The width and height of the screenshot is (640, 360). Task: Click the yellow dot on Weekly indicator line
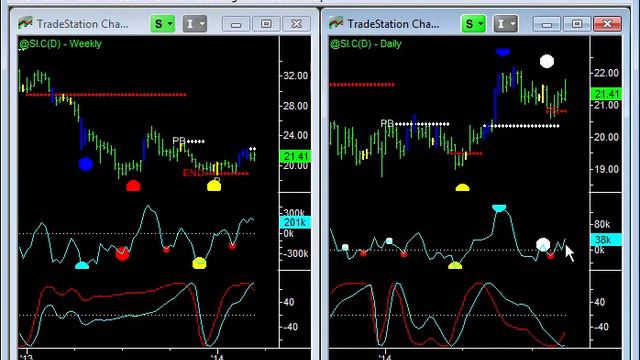coord(199,263)
